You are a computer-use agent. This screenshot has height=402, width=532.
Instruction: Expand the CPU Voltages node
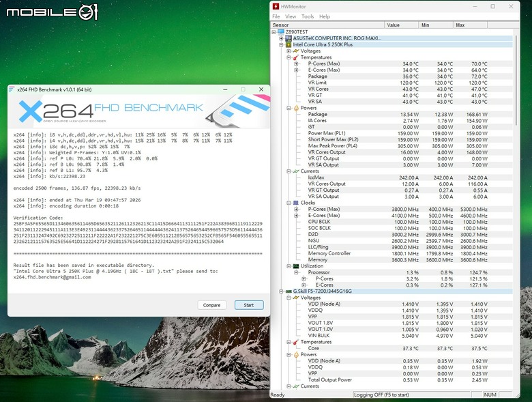[x=289, y=51]
